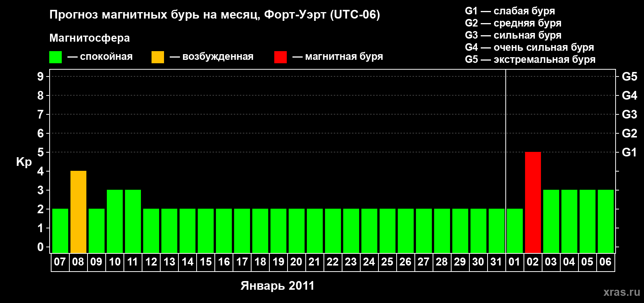Click the xras.ru source text
The width and height of the screenshot is (644, 303).
(622, 292)
